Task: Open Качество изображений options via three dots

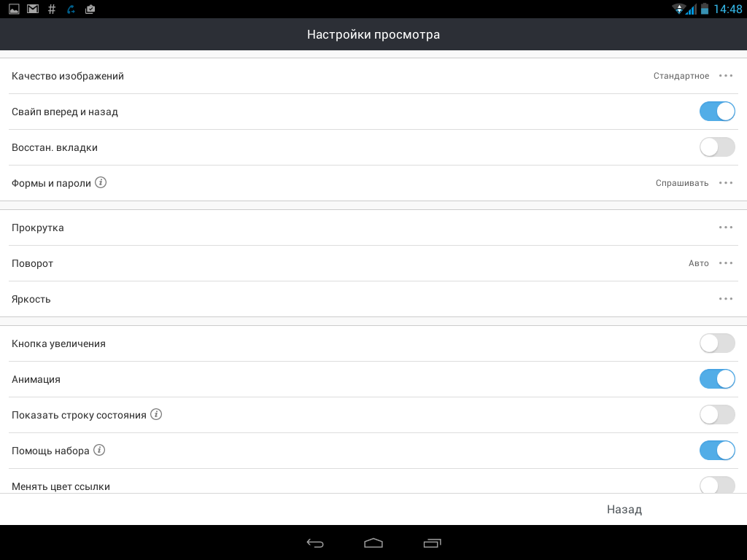Action: pyautogui.click(x=726, y=76)
